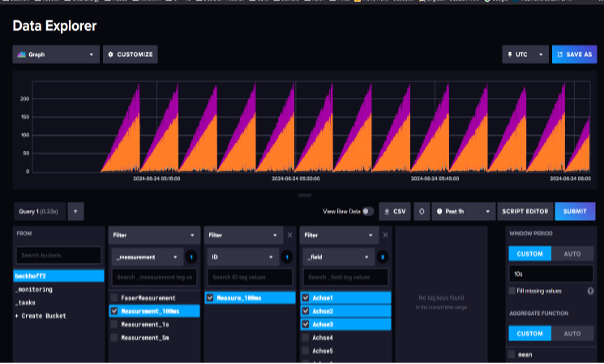Uncheck the Achse2 field checkbox
The height and width of the screenshot is (364, 604).
click(305, 311)
